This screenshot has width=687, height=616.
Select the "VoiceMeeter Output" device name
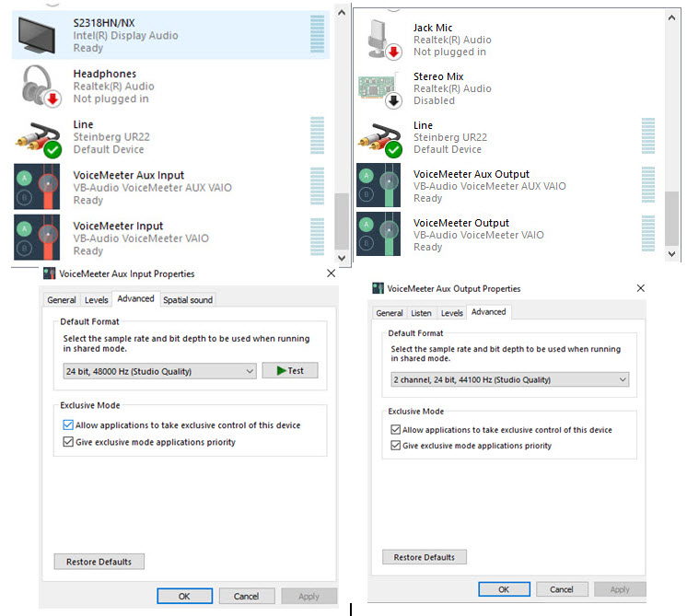[x=461, y=223]
